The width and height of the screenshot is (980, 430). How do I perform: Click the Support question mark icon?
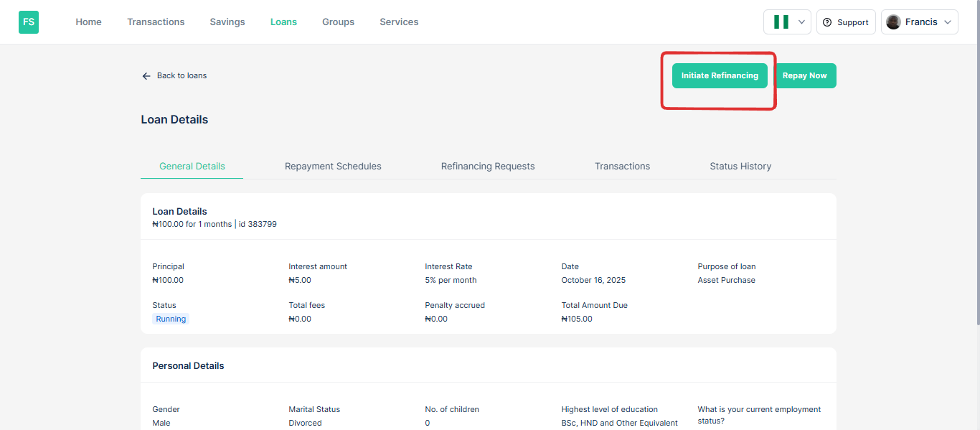827,22
